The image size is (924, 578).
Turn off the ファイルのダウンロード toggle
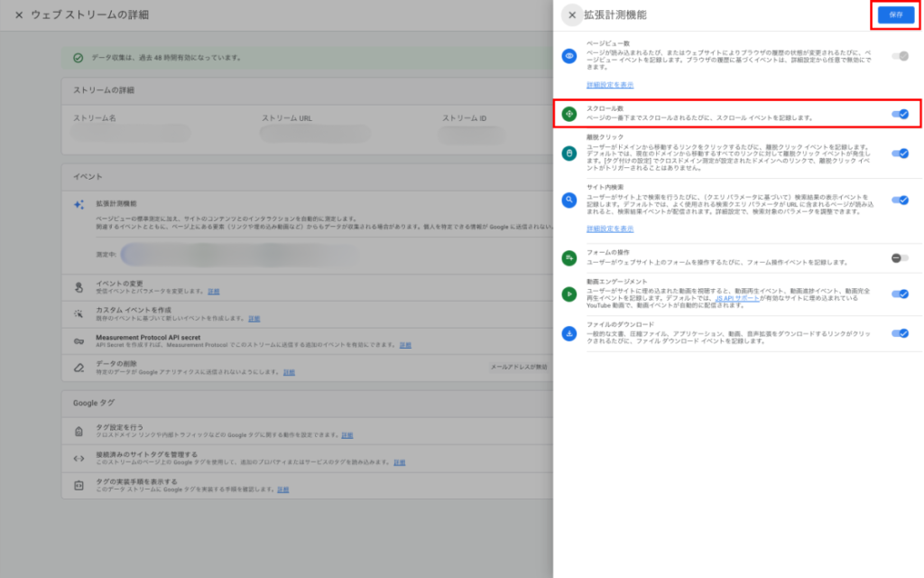tap(900, 333)
